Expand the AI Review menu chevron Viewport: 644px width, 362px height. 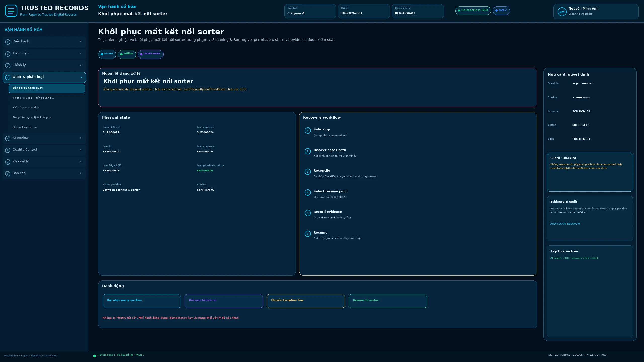click(x=81, y=138)
